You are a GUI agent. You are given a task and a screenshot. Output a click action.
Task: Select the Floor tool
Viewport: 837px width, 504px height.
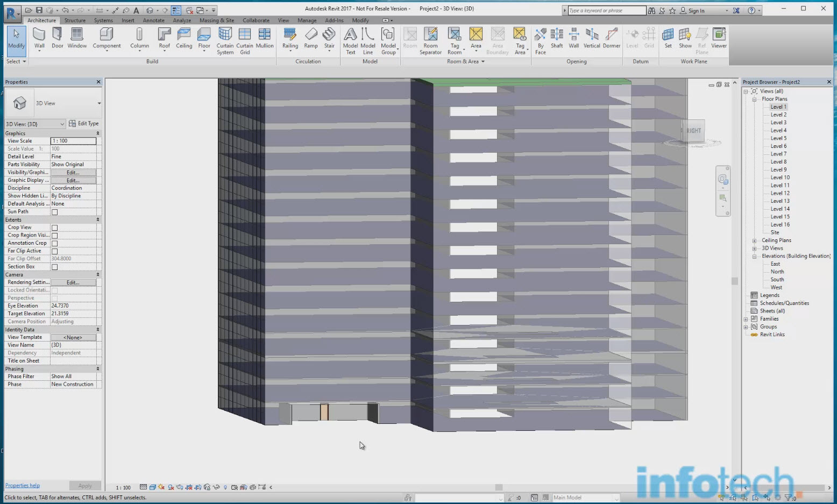(x=204, y=39)
